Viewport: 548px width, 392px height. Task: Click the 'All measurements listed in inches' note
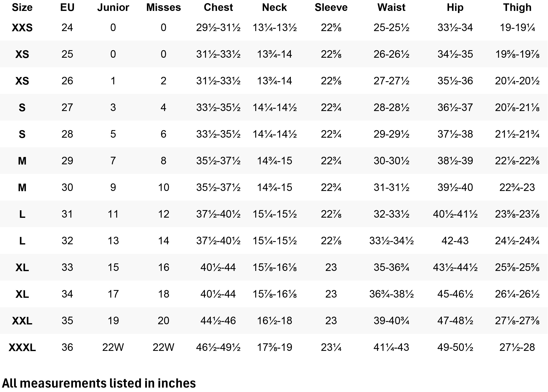[99, 383]
